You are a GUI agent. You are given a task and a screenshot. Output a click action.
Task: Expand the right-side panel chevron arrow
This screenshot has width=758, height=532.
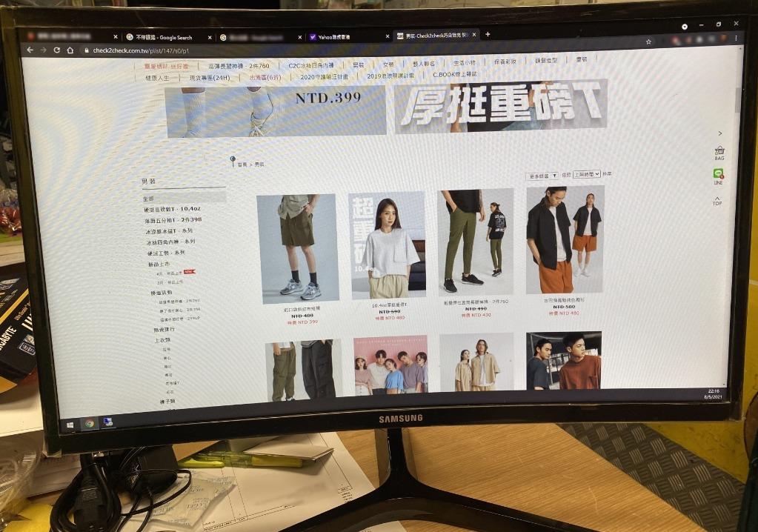click(x=719, y=133)
